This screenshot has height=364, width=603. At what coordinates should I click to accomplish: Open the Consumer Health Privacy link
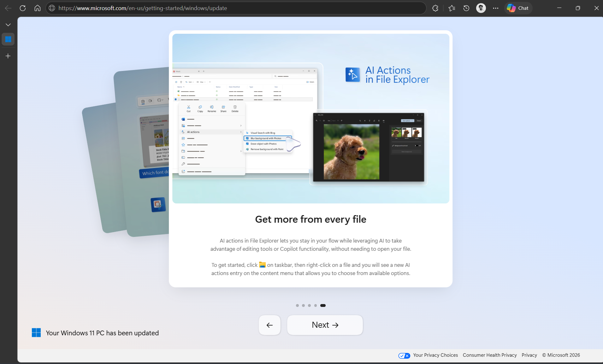(489, 355)
